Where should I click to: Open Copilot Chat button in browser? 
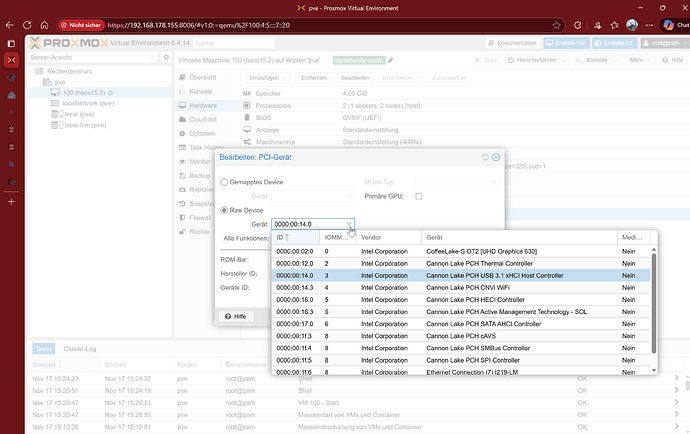tap(675, 25)
